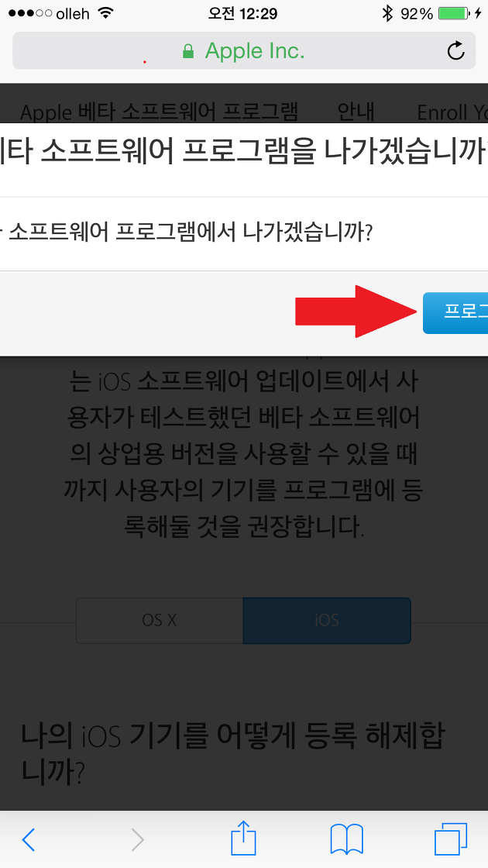Tap the green lock security icon
The width and height of the screenshot is (488, 868).
click(x=188, y=51)
